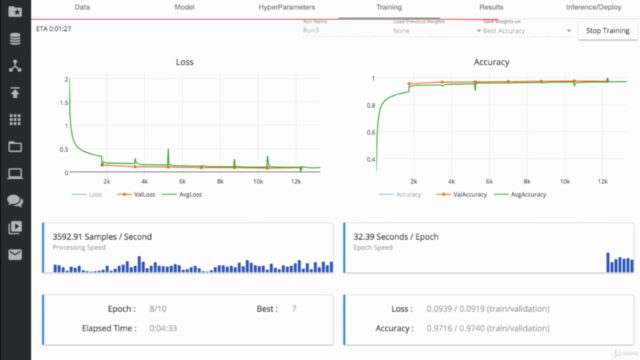Image resolution: width=640 pixels, height=360 pixels.
Task: Click the 32.39 Seconds / Epoch text
Action: tap(396, 237)
